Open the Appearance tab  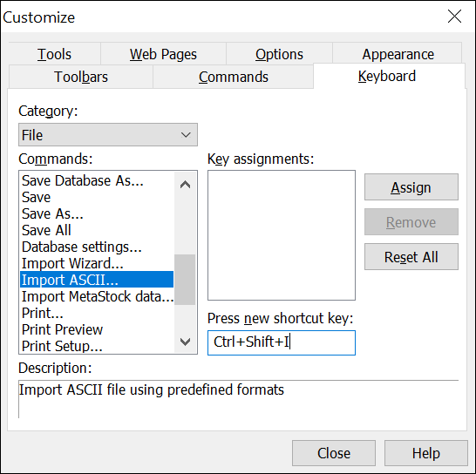(398, 54)
